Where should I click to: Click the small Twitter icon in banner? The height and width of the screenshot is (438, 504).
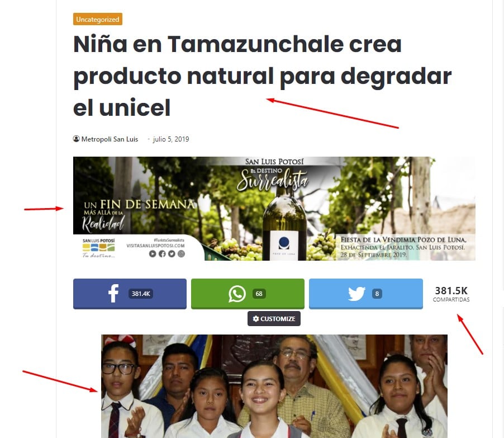tap(172, 254)
